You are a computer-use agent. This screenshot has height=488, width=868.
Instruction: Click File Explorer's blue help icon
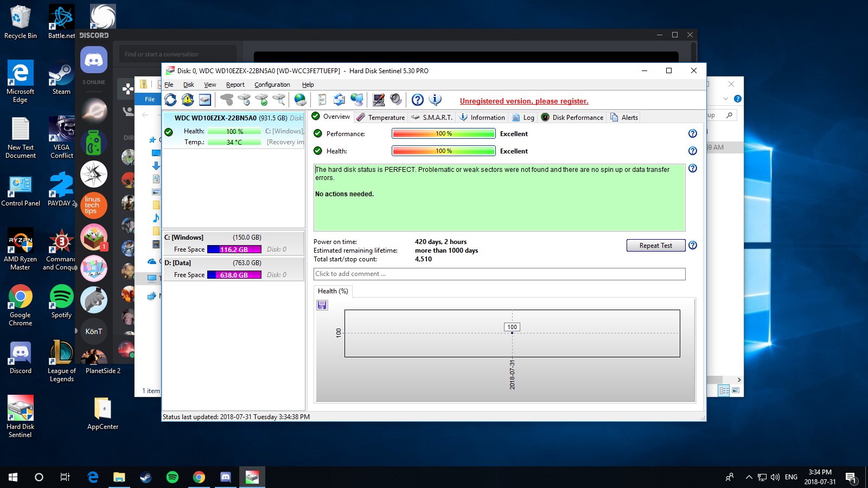738,99
